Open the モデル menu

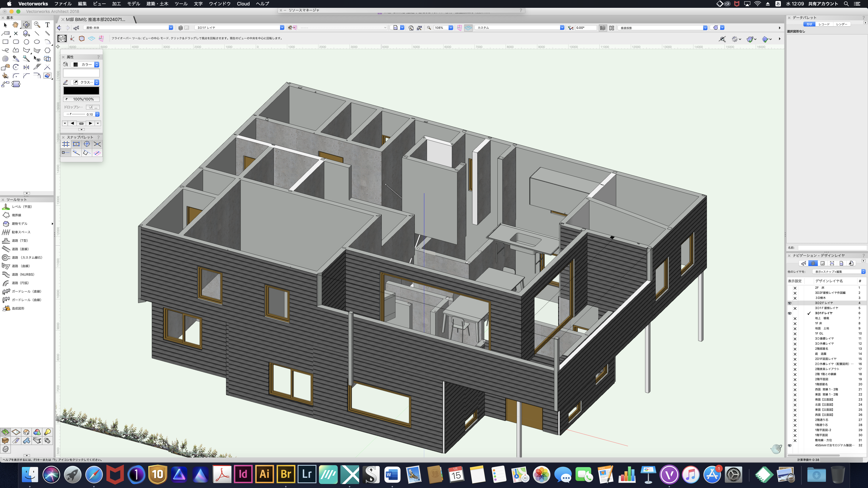point(133,4)
